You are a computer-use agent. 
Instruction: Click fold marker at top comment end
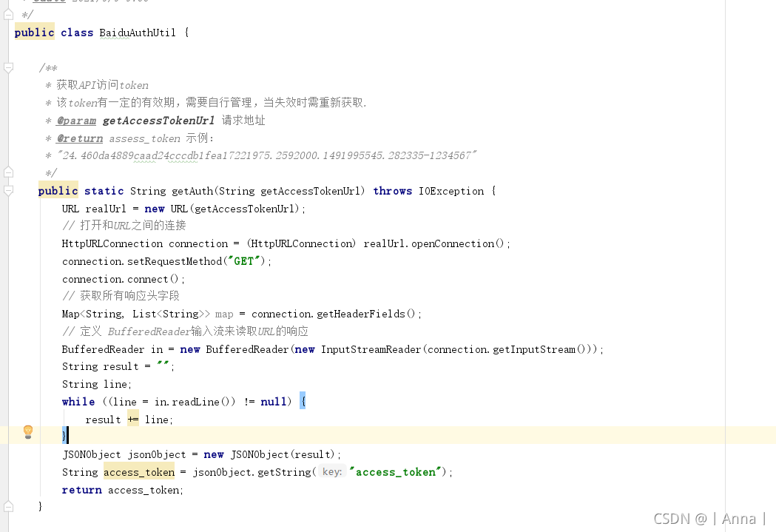click(x=8, y=14)
